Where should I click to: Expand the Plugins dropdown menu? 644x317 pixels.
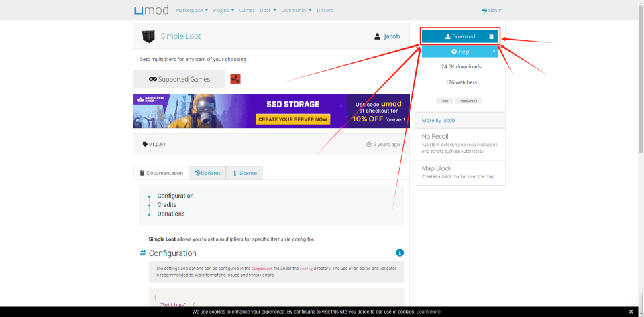point(223,10)
